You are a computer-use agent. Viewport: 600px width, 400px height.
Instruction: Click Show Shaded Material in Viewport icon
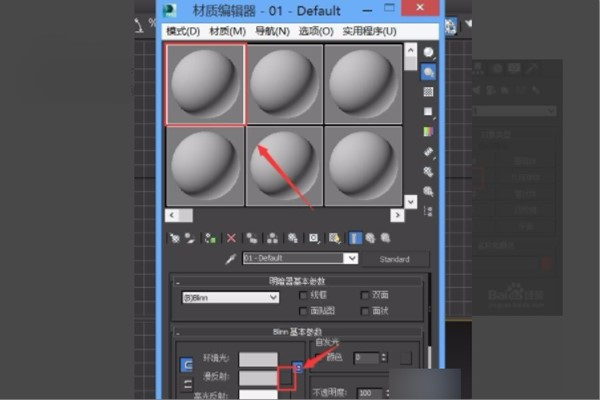tap(334, 238)
